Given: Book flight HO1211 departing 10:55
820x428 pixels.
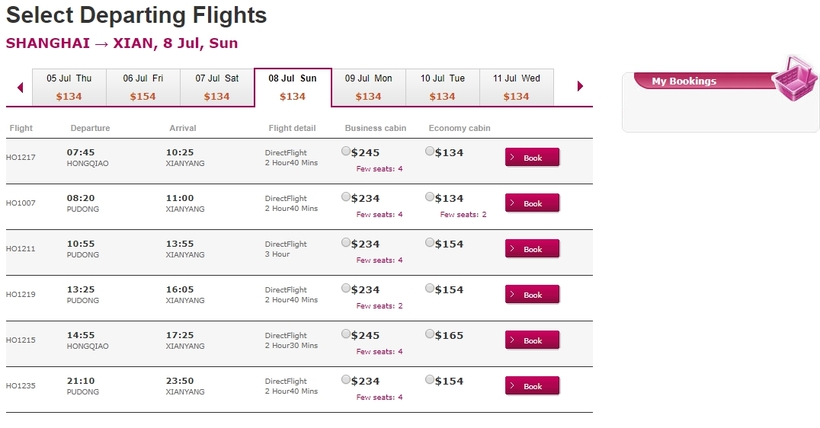Looking at the screenshot, I should coord(532,249).
